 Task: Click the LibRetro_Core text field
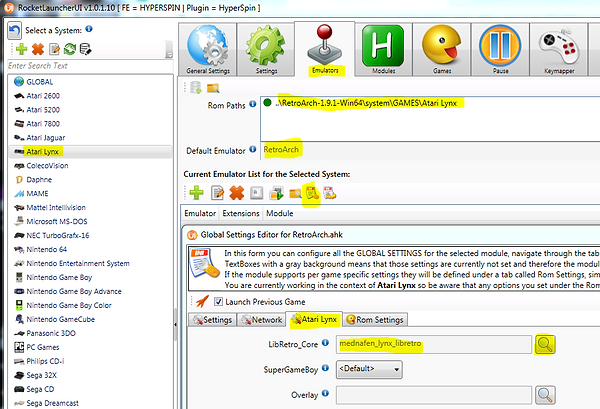(434, 344)
